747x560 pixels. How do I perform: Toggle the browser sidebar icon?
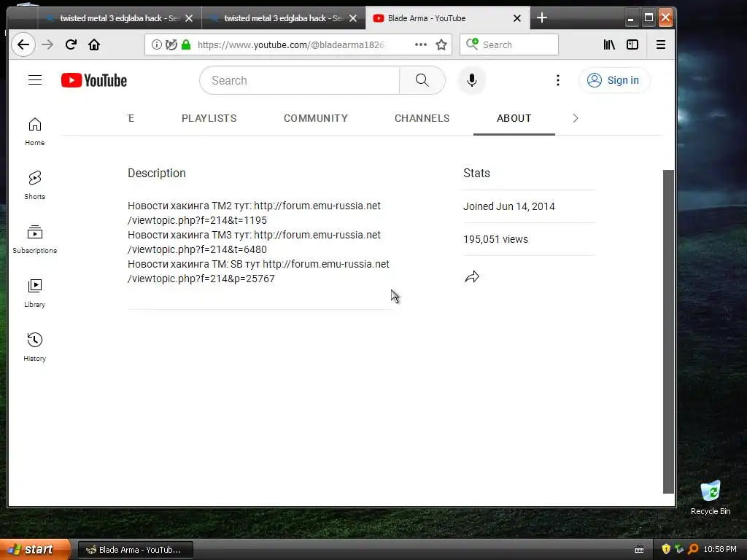(x=632, y=44)
